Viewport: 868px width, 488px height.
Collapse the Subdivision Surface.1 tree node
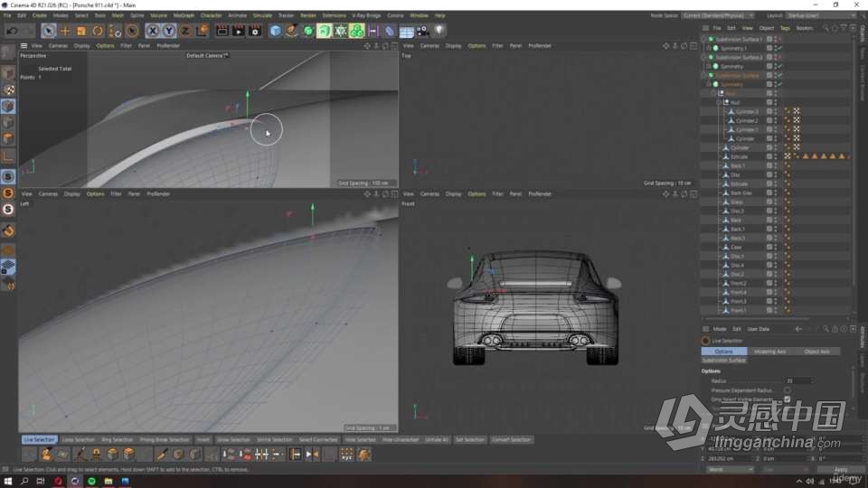704,39
